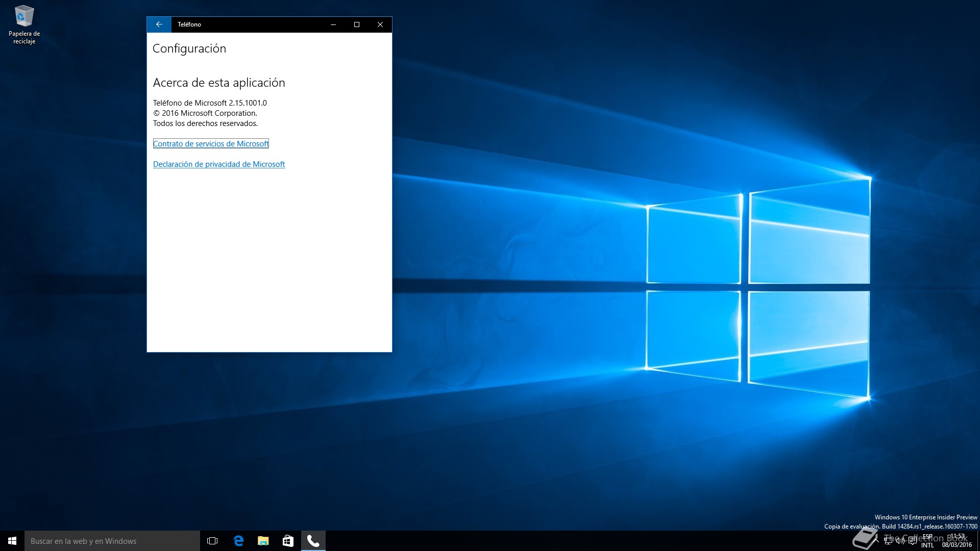Select the Teléfono de Microsoft 2.15.1001.0 text
980x551 pixels.
pos(210,103)
